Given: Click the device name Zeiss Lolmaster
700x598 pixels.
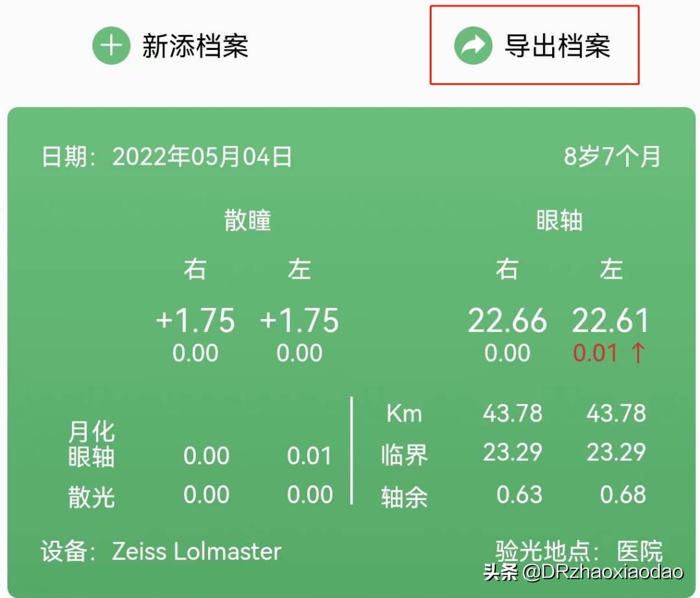Looking at the screenshot, I should [x=196, y=551].
